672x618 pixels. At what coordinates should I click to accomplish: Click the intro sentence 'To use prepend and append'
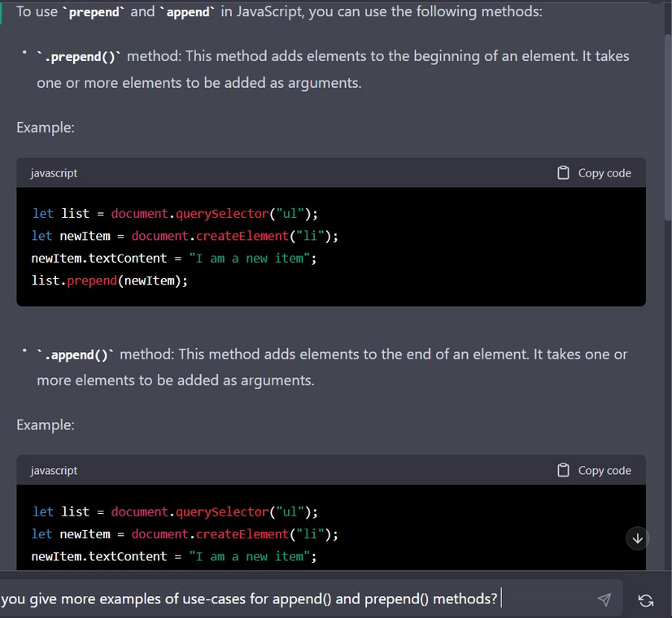click(279, 11)
